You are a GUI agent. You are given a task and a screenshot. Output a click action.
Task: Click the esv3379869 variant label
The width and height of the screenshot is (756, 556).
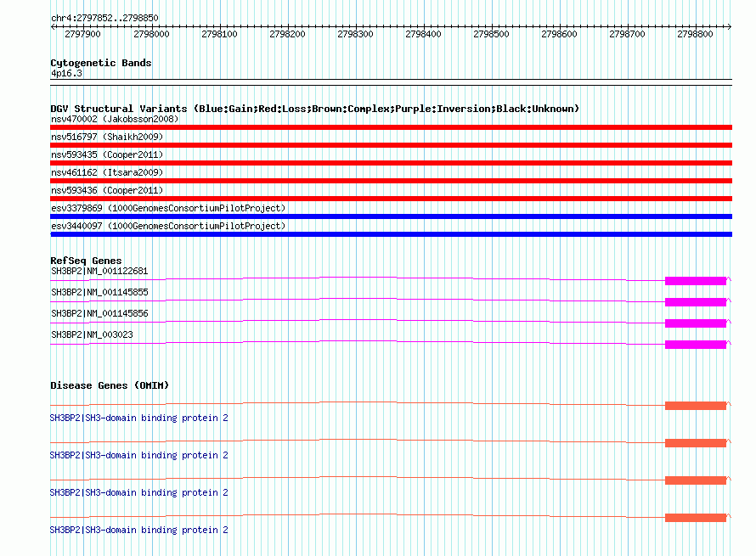tap(168, 208)
